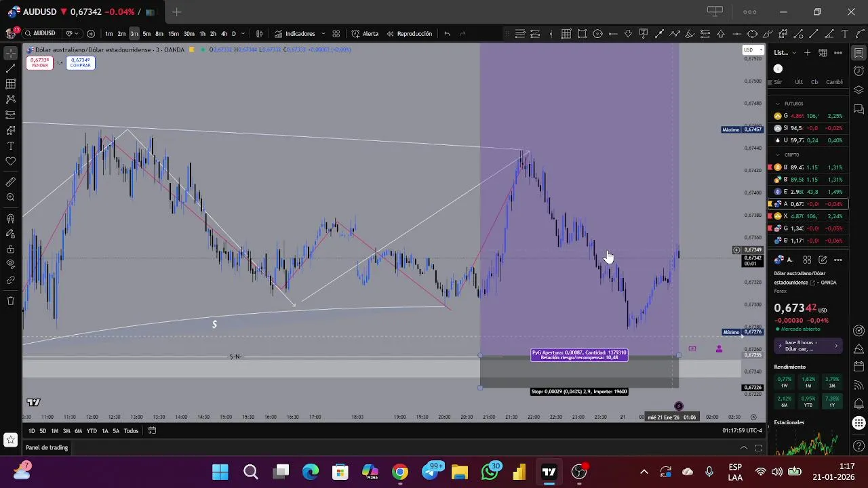Open advanced view of watchlist

(x=823, y=52)
